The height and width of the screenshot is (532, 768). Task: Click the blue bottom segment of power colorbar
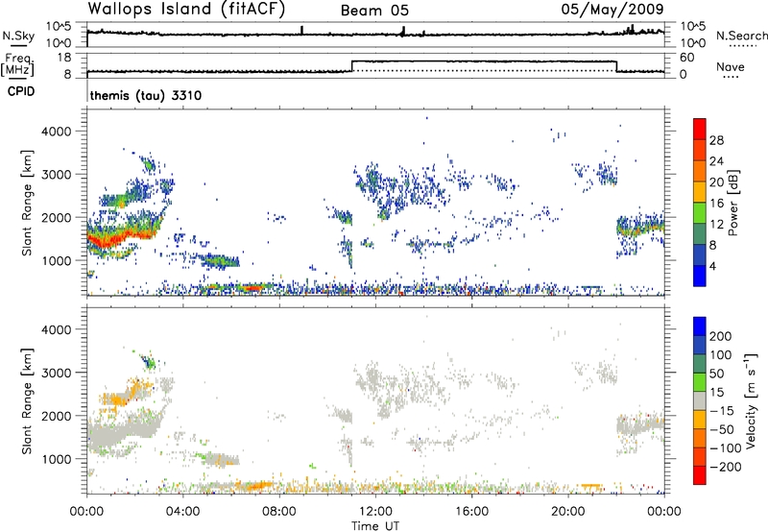[700, 276]
